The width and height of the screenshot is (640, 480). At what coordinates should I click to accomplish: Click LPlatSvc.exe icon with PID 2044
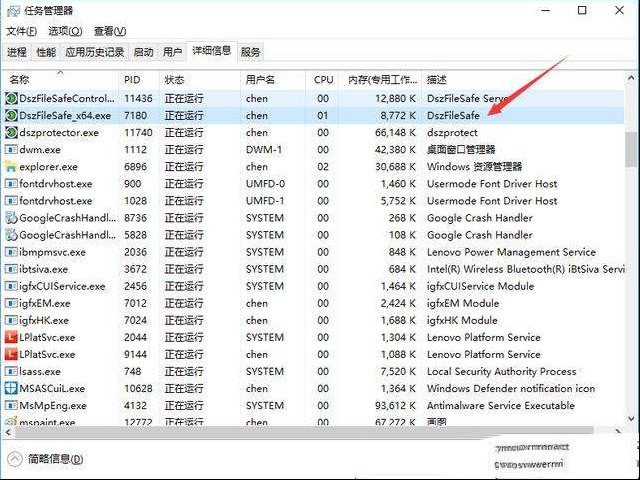pos(11,337)
